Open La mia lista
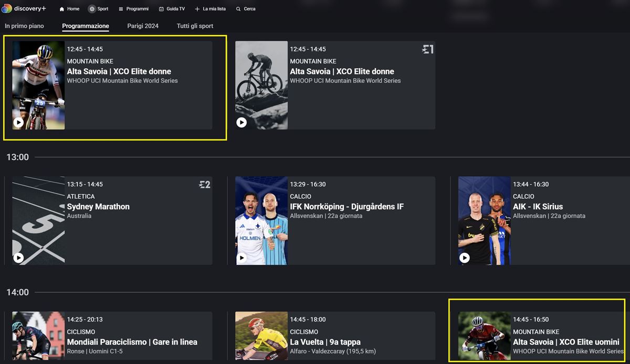 click(x=210, y=9)
